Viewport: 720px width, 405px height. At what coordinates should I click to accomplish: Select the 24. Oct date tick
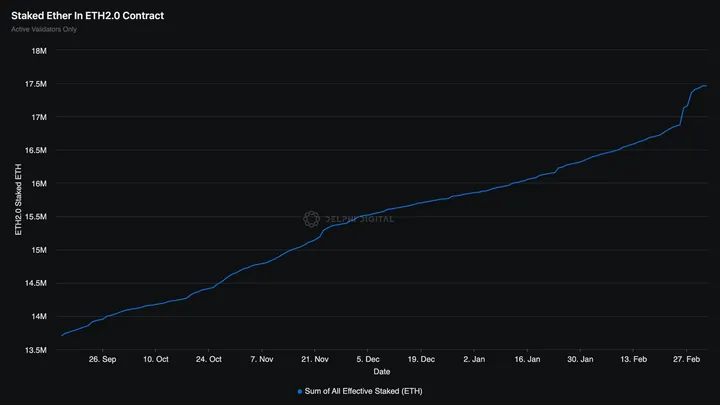tap(208, 358)
